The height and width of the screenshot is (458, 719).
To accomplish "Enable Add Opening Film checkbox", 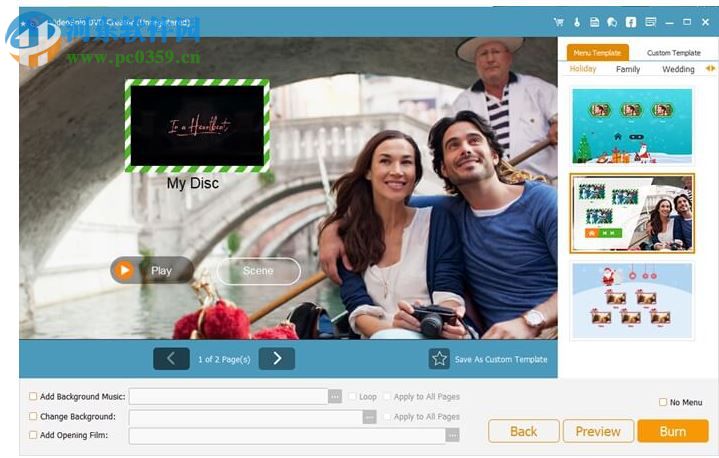I will (x=33, y=435).
